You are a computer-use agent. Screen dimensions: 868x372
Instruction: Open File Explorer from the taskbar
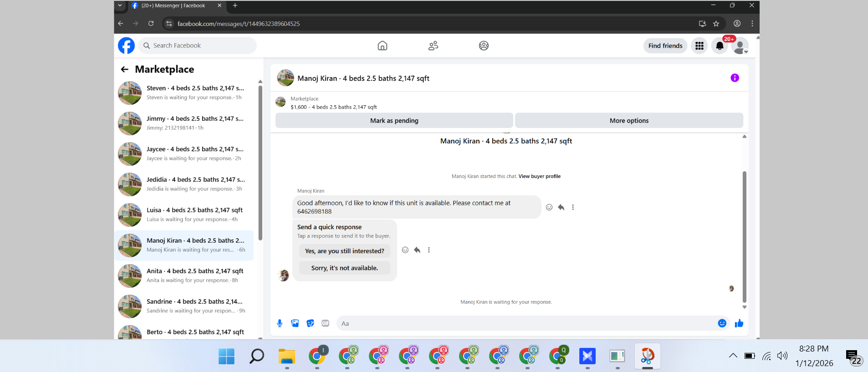287,356
